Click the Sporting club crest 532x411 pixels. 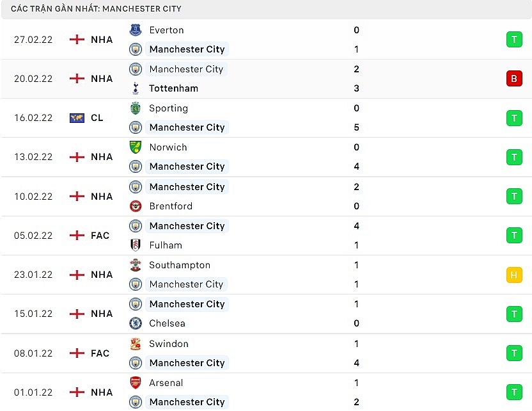click(x=135, y=108)
